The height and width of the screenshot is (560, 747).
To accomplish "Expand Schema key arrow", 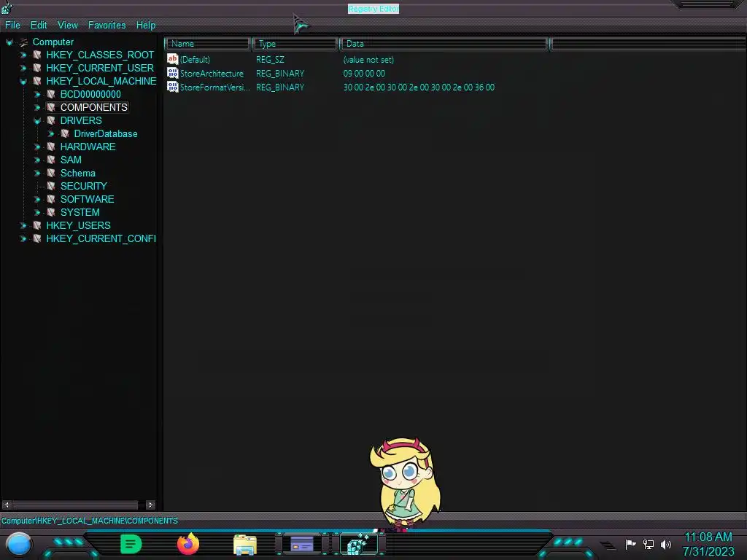I will pos(36,174).
